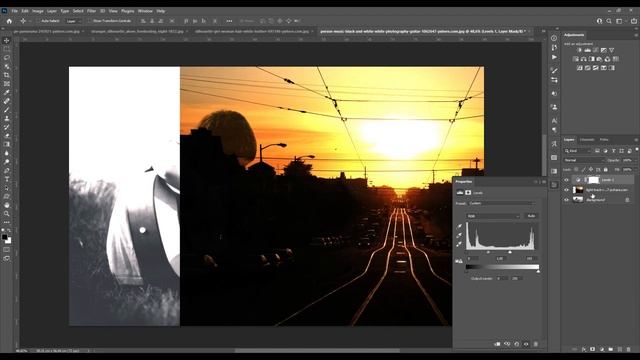
Task: Switch to the Paths tab
Action: click(604, 140)
